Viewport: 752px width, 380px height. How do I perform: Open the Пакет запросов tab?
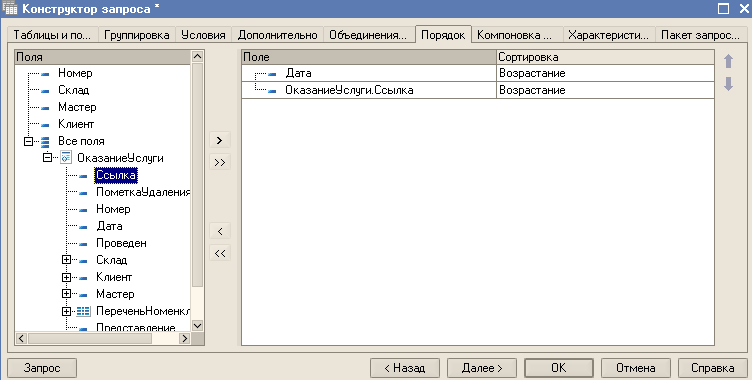700,35
